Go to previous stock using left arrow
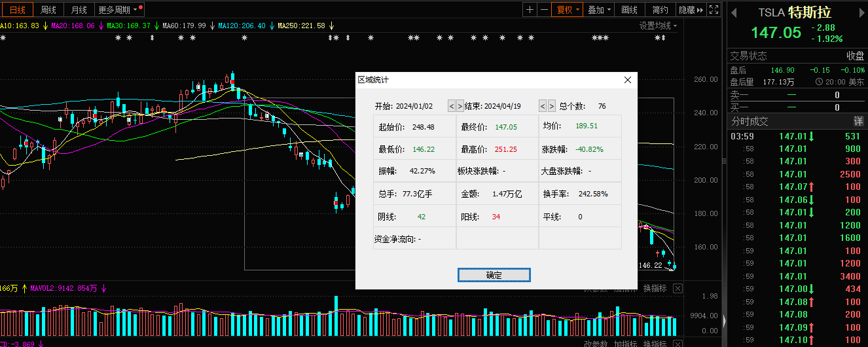The image size is (868, 347). coord(734,12)
